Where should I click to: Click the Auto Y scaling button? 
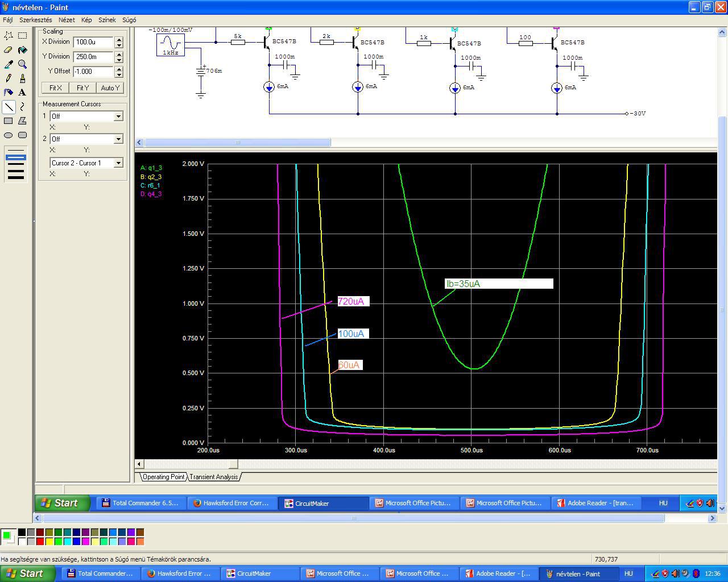[110, 88]
